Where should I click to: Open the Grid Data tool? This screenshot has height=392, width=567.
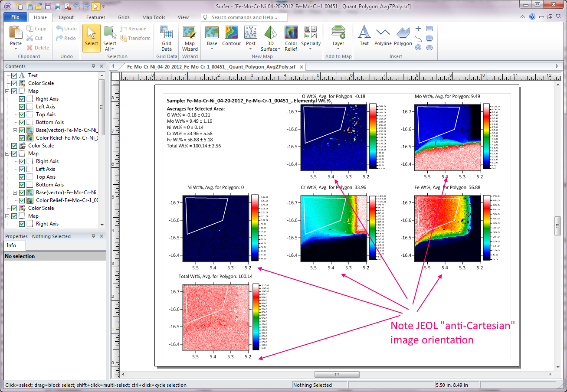(x=167, y=37)
